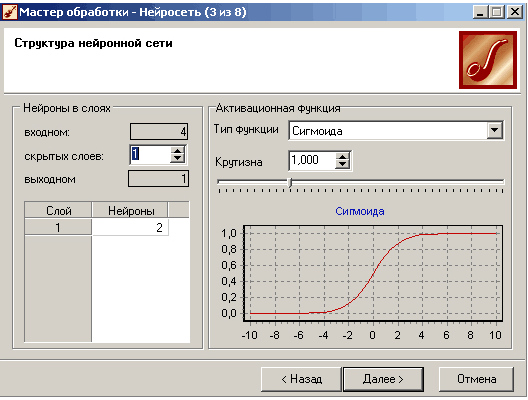Click the Deductor logo icon in title bar
Image resolution: width=528 pixels, height=400 pixels.
point(9,12)
